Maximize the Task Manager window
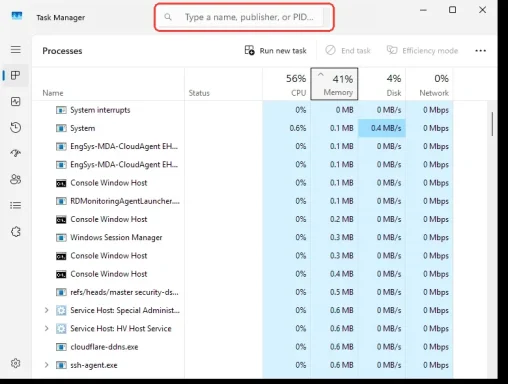Screen dimensions: 508x384 pos(452,10)
